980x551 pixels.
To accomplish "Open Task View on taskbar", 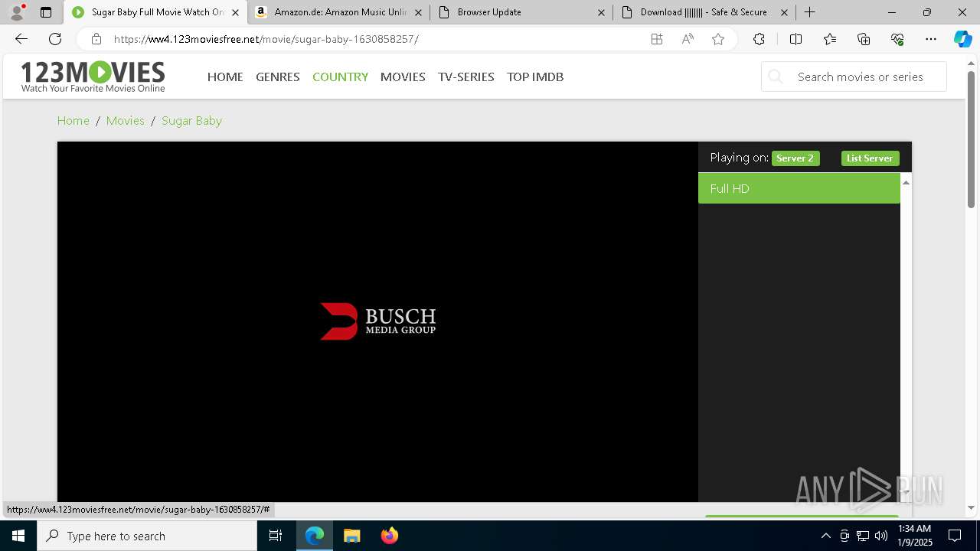I will [x=276, y=536].
